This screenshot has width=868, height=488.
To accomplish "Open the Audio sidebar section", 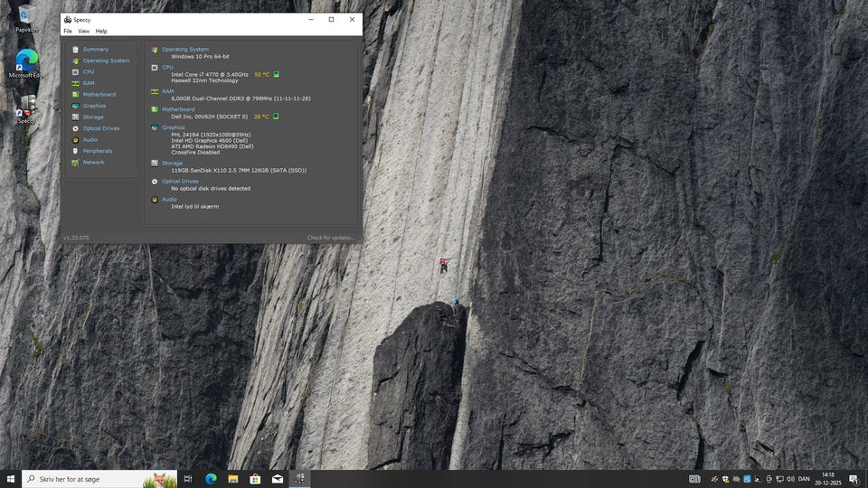I will tap(90, 140).
